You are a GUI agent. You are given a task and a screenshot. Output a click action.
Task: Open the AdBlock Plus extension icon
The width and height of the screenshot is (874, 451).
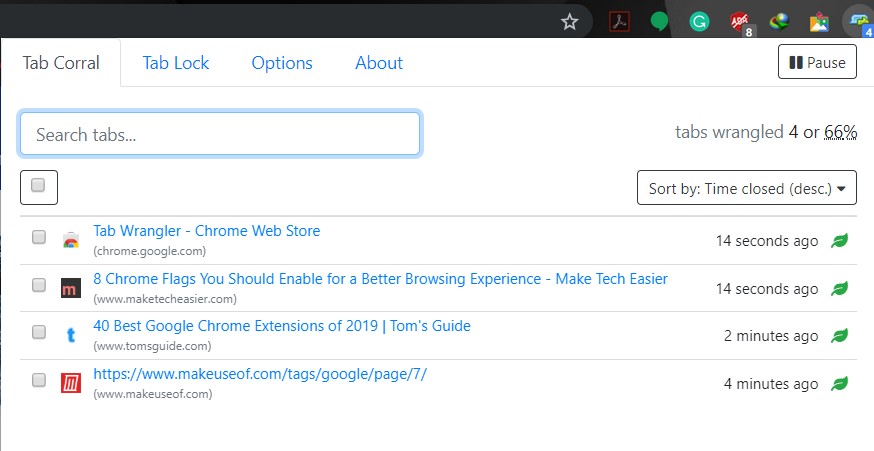pos(740,22)
